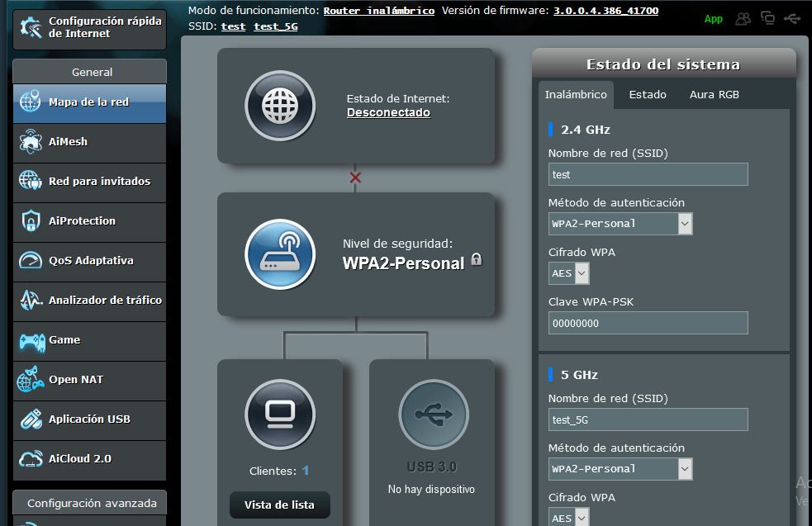The image size is (812, 526).
Task: Click the Clients computer icon
Action: tap(280, 414)
